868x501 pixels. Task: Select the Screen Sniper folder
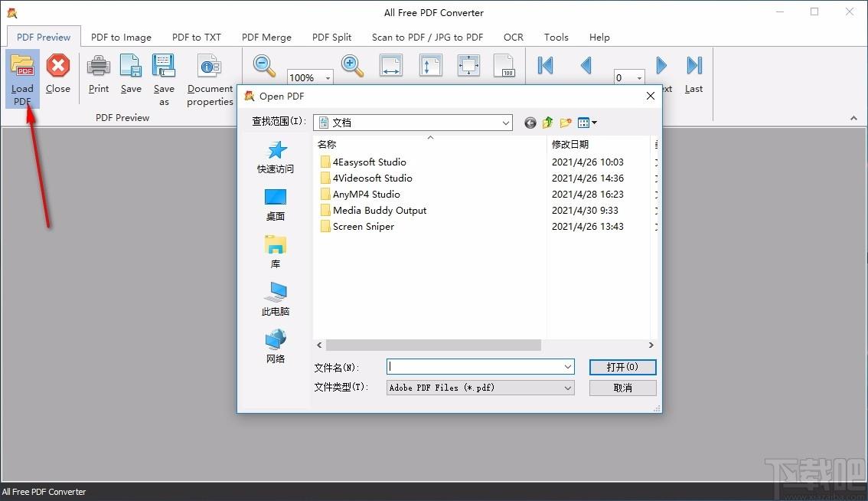(x=357, y=226)
